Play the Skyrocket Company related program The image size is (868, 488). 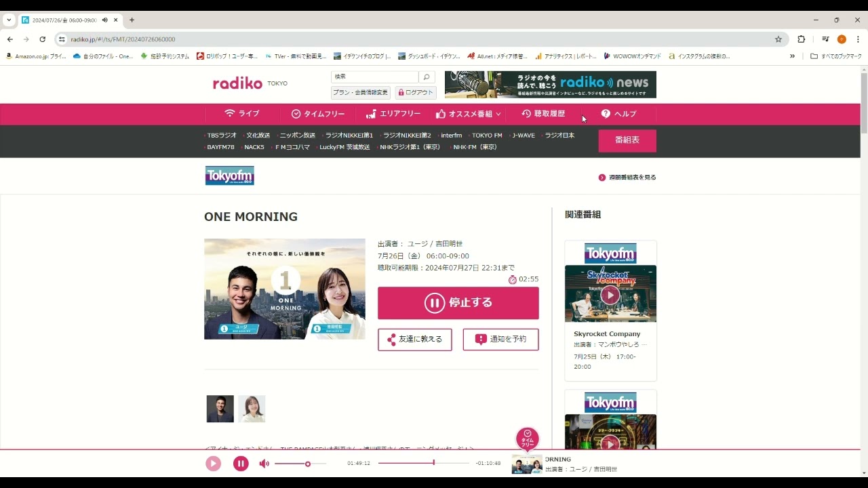coord(610,295)
